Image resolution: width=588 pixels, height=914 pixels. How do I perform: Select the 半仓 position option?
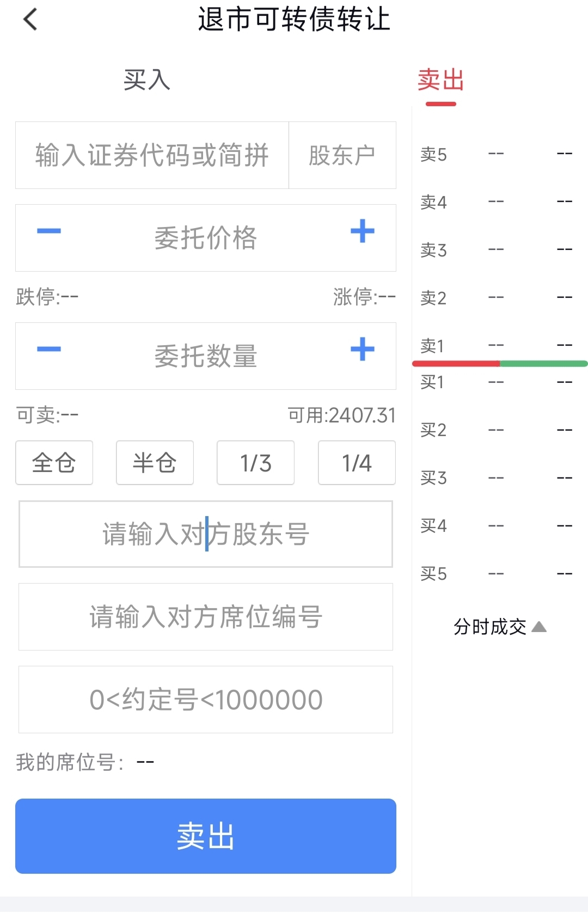click(155, 463)
